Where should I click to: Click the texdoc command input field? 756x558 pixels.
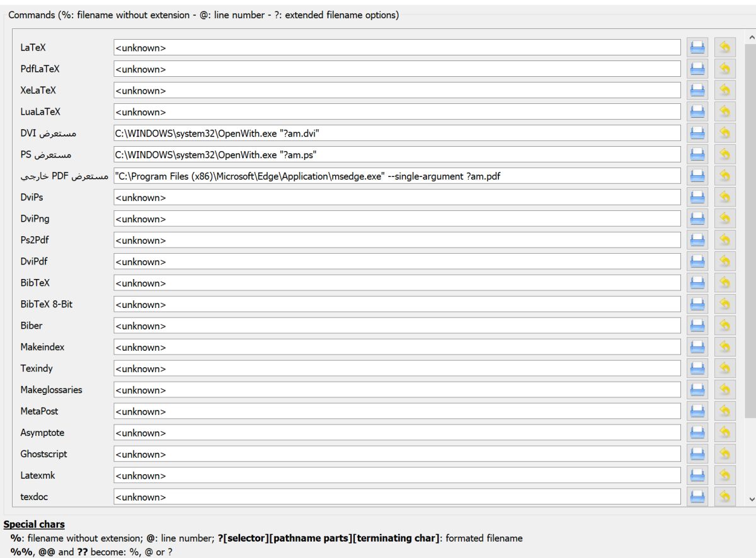[398, 497]
